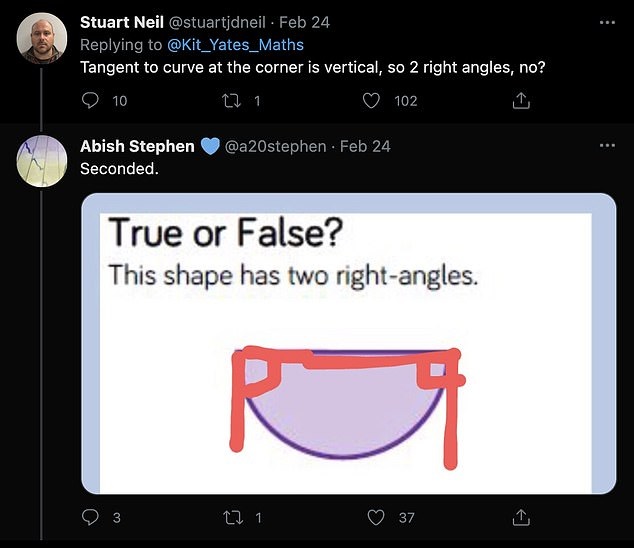Open more options on Abish Stephen's tweet
The image size is (634, 548).
tap(607, 146)
